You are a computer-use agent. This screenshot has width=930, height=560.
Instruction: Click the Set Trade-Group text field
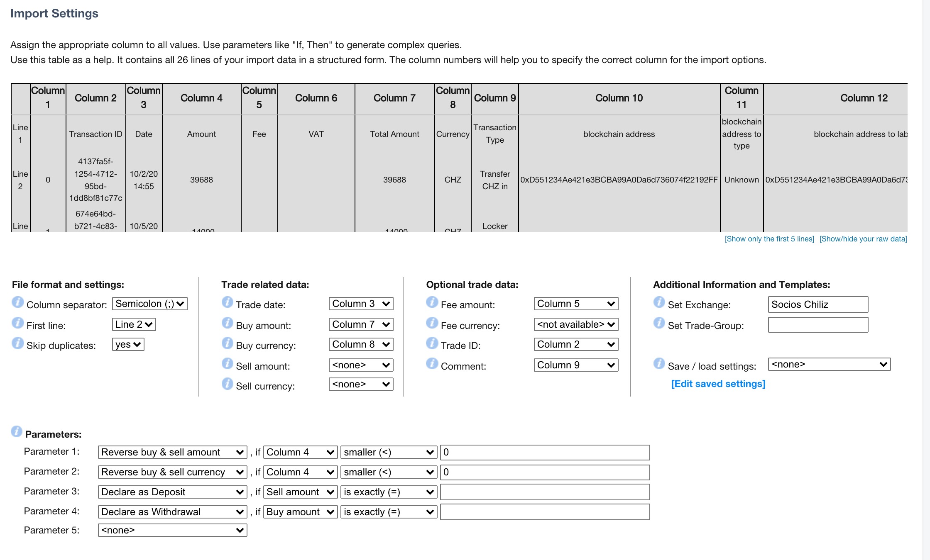[x=817, y=325]
